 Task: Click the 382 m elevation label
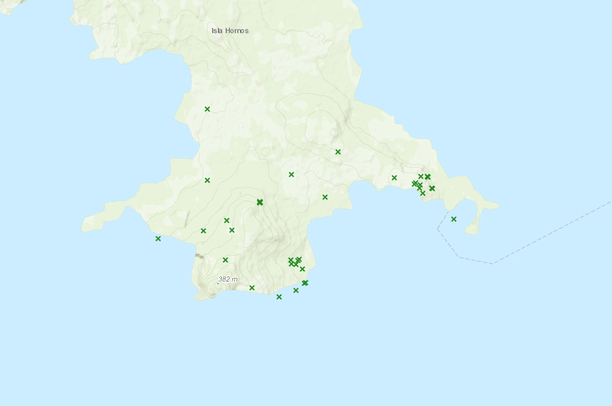pyautogui.click(x=228, y=278)
